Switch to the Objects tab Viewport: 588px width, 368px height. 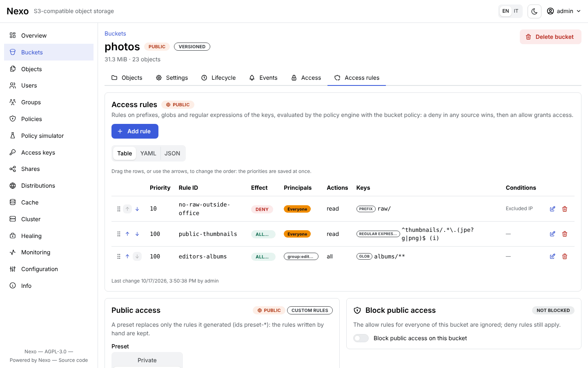[x=127, y=78]
